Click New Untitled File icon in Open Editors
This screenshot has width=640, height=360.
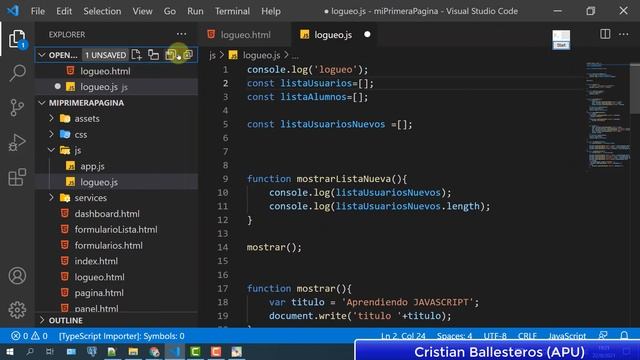pos(136,55)
